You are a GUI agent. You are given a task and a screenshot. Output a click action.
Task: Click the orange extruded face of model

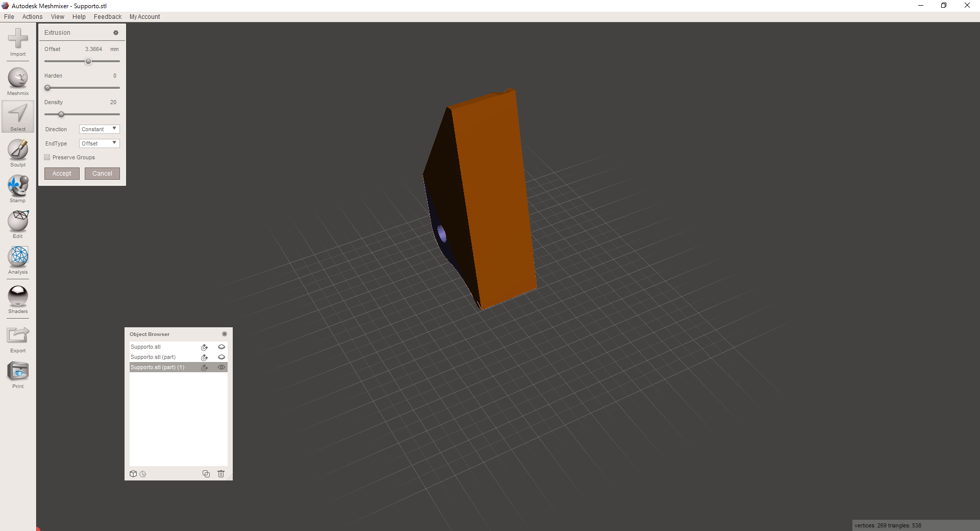point(494,199)
